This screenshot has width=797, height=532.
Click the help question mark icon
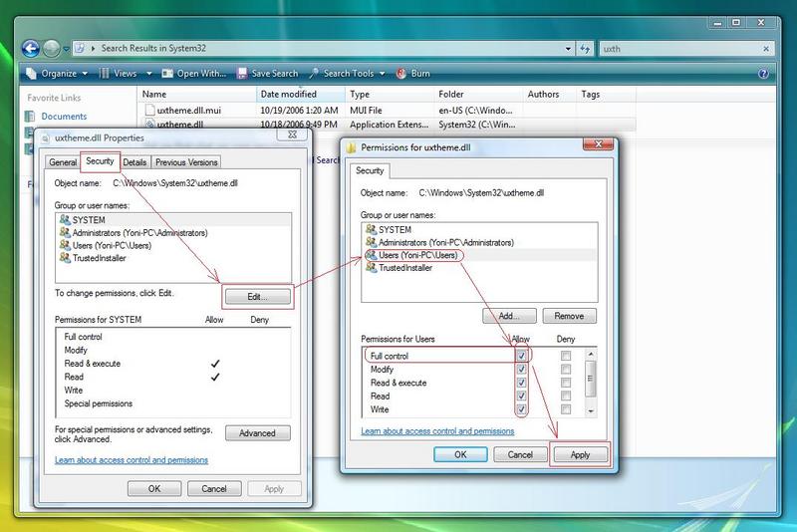(764, 73)
